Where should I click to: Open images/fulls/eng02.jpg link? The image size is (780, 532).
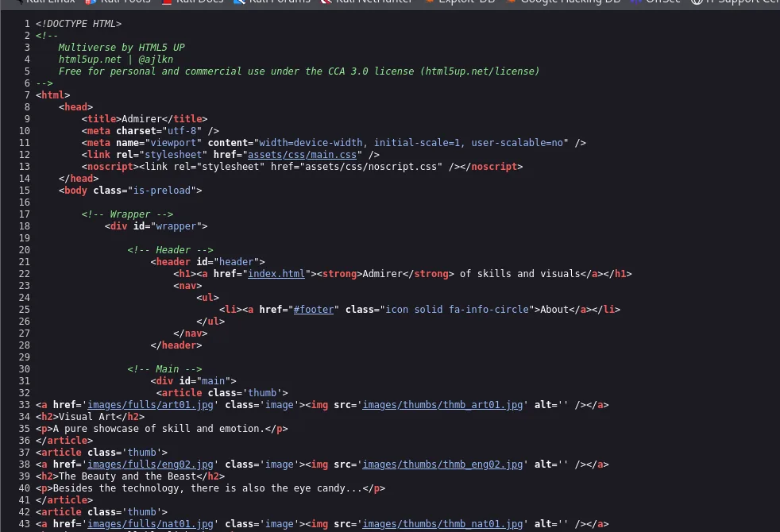[x=150, y=465]
